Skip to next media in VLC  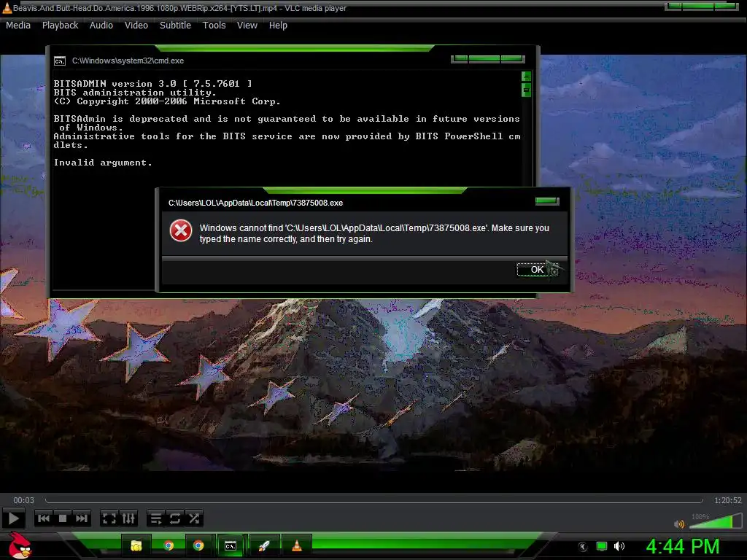82,518
